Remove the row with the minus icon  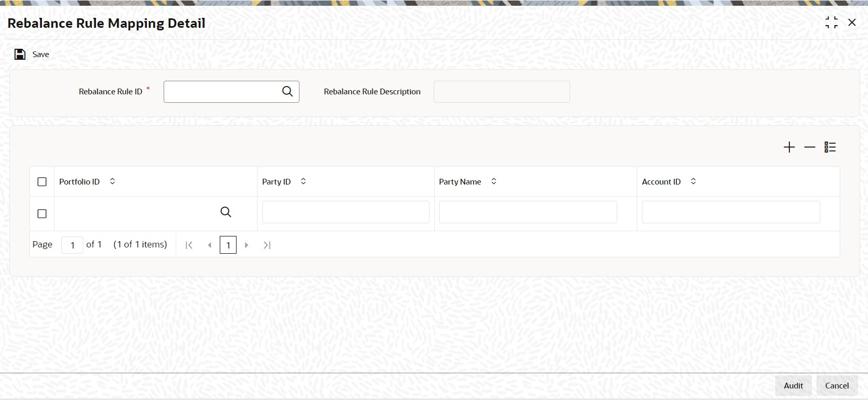click(809, 147)
